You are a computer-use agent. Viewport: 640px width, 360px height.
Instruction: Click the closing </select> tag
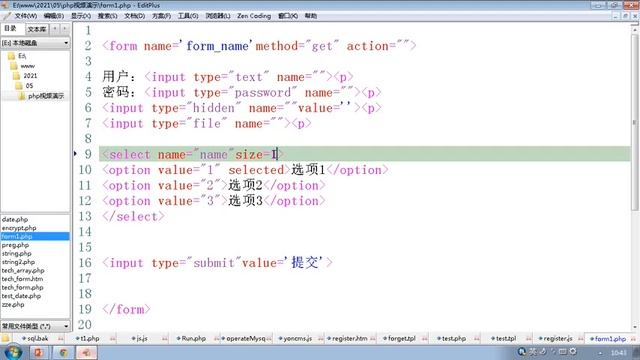pos(133,216)
